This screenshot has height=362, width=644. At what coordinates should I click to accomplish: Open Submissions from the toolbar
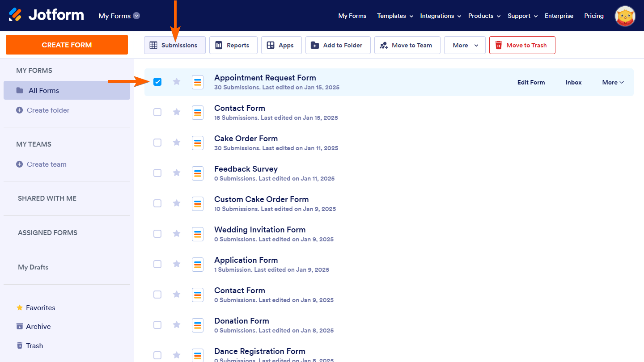pos(175,45)
